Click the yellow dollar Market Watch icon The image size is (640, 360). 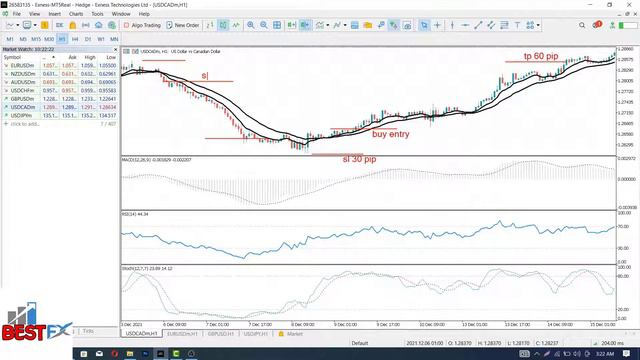45,25
